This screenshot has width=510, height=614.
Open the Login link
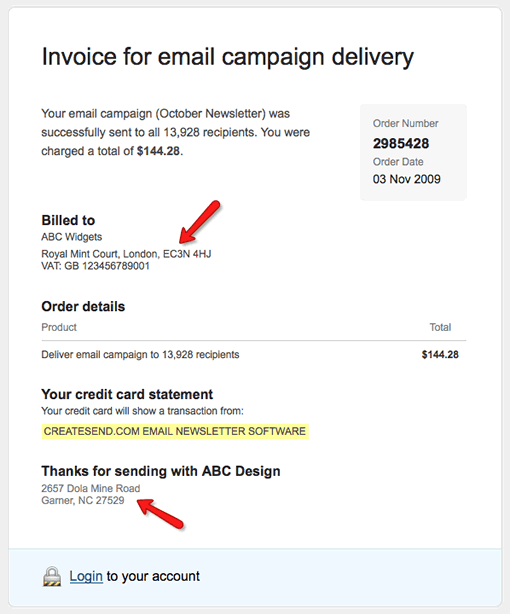pos(86,576)
